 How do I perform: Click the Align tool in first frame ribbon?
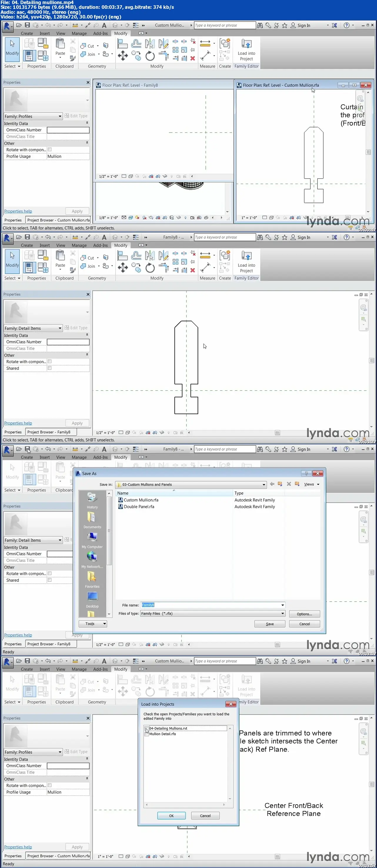tap(122, 44)
